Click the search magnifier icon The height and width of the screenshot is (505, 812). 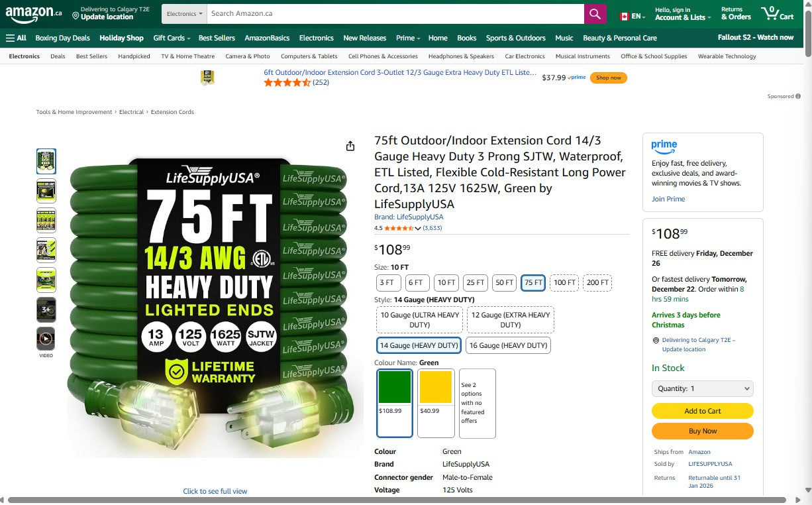[x=594, y=13]
